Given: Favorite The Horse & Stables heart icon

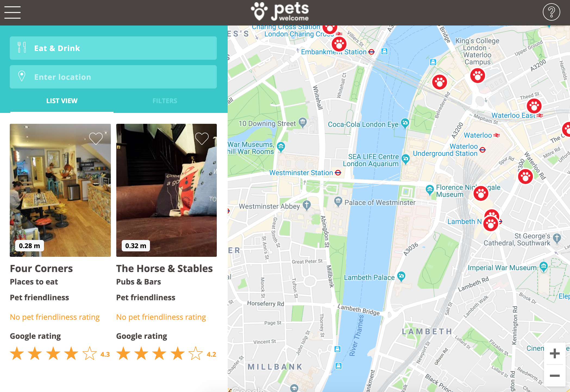Looking at the screenshot, I should click(202, 138).
